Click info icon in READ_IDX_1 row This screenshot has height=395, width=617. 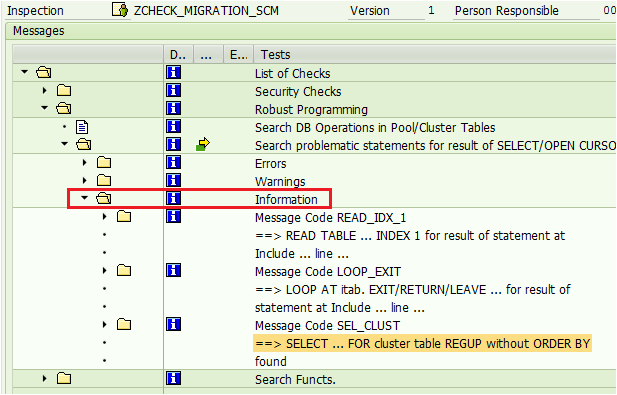tap(174, 216)
